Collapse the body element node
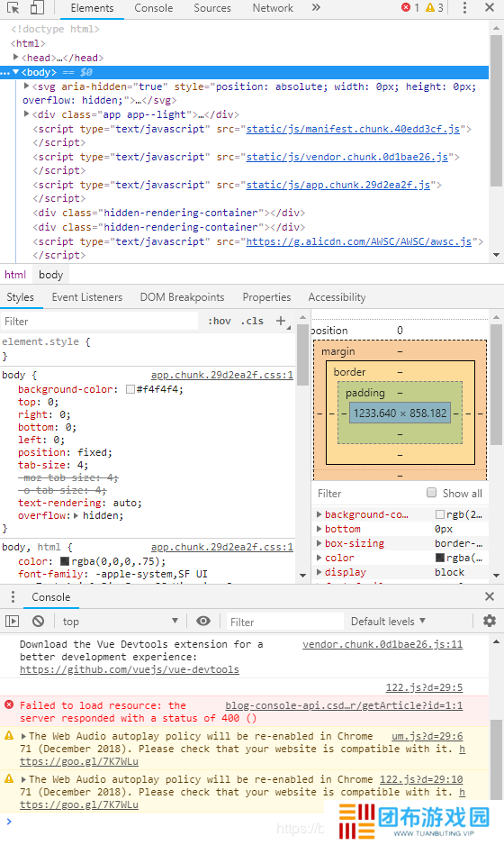Screen dimensions: 504x845 [x=16, y=72]
